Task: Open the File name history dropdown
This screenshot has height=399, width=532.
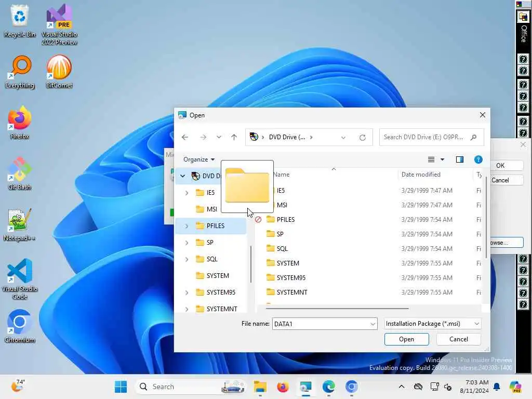Action: point(373,324)
